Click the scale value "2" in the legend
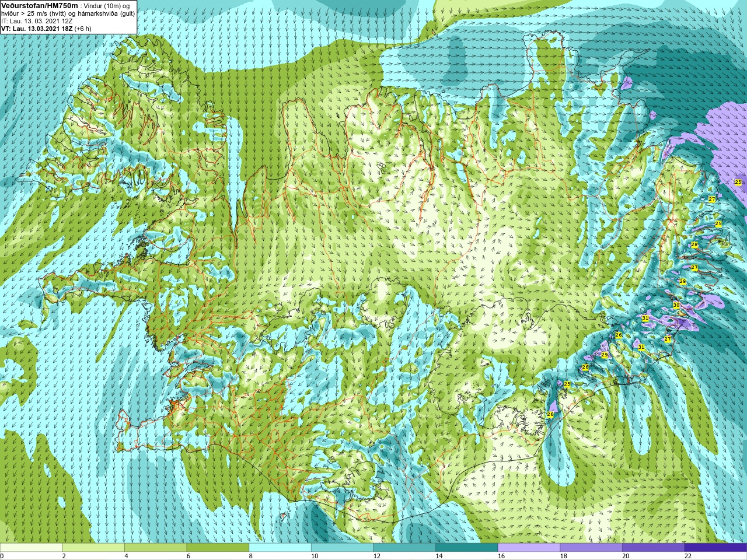Screen dimensions: 747x560 click(x=64, y=556)
